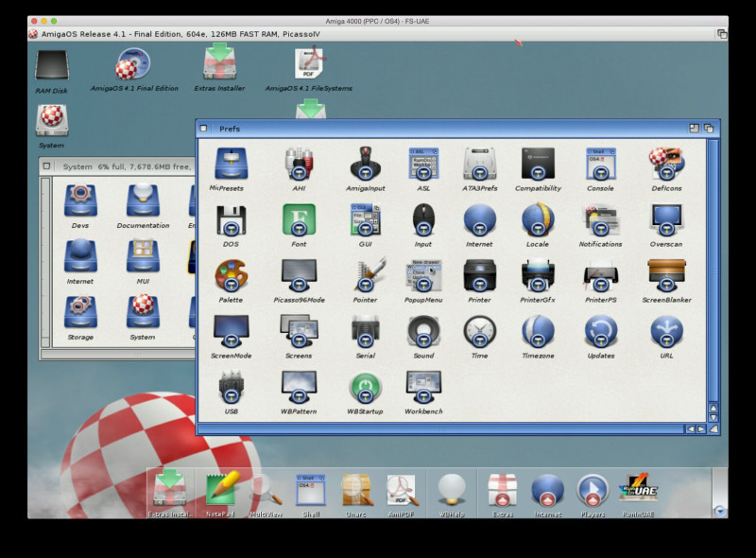Screen dimensions: 756x558
Task: Click the dock expand arrow button
Action: (x=720, y=510)
